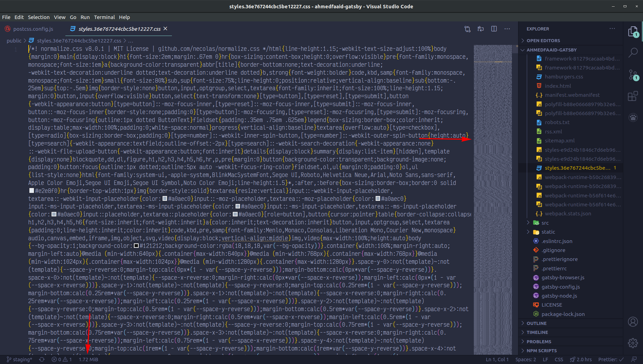The height and width of the screenshot is (364, 643).
Task: Click the Split Editor Right icon
Action: (494, 29)
